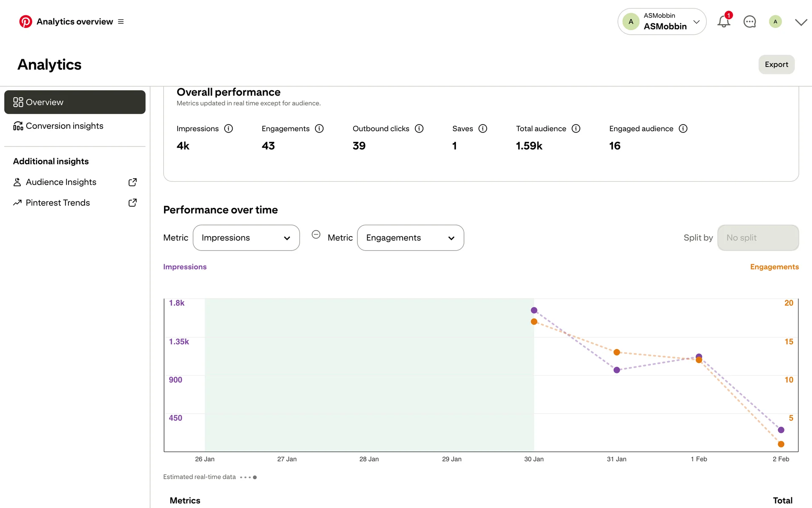Open the messages chat bubble icon
The width and height of the screenshot is (812, 508).
pos(749,22)
